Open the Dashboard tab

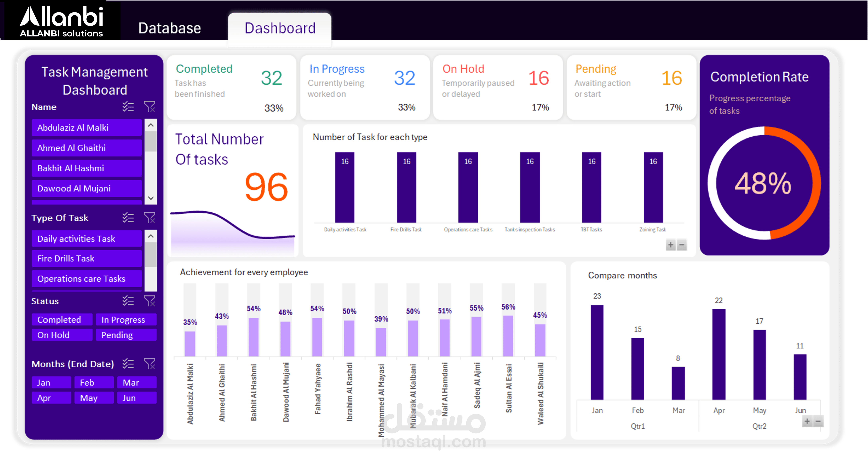click(x=280, y=28)
